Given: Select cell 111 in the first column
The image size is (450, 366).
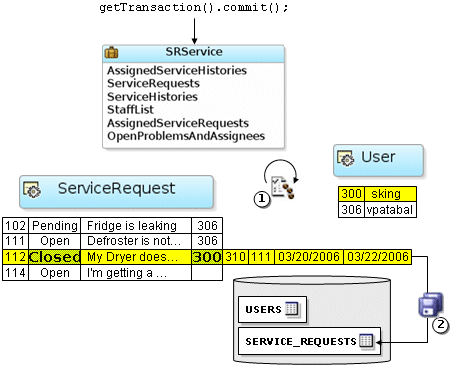Looking at the screenshot, I should coord(16,241).
